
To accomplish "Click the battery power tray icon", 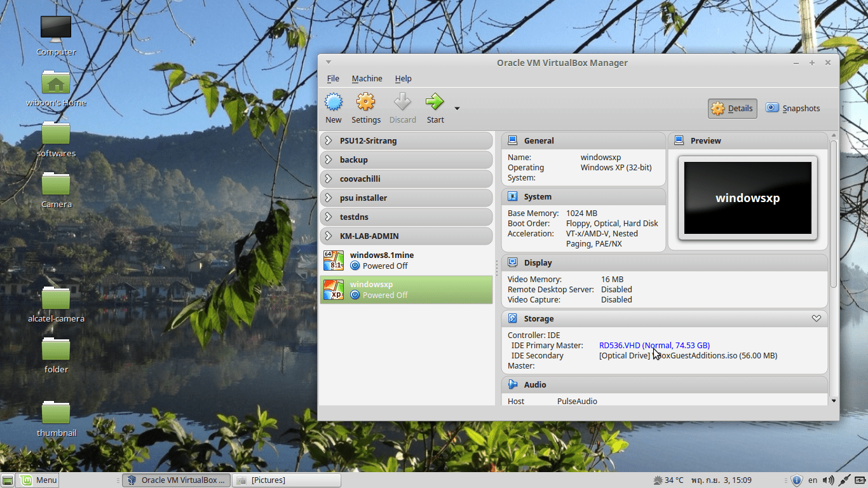I will (860, 480).
